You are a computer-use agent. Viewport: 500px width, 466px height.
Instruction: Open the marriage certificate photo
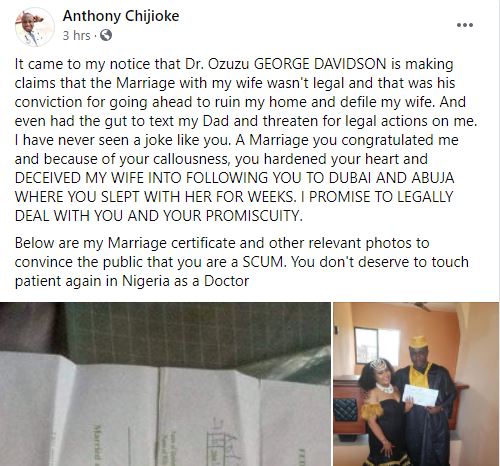coord(165,384)
